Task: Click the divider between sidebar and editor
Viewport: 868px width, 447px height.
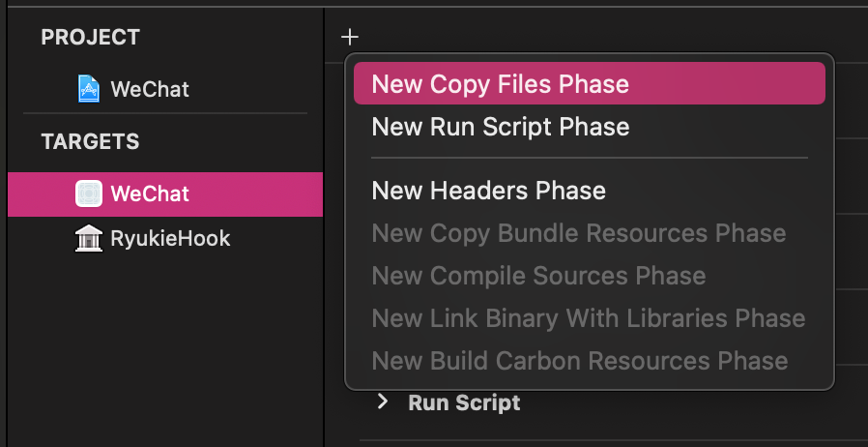Action: click(324, 227)
